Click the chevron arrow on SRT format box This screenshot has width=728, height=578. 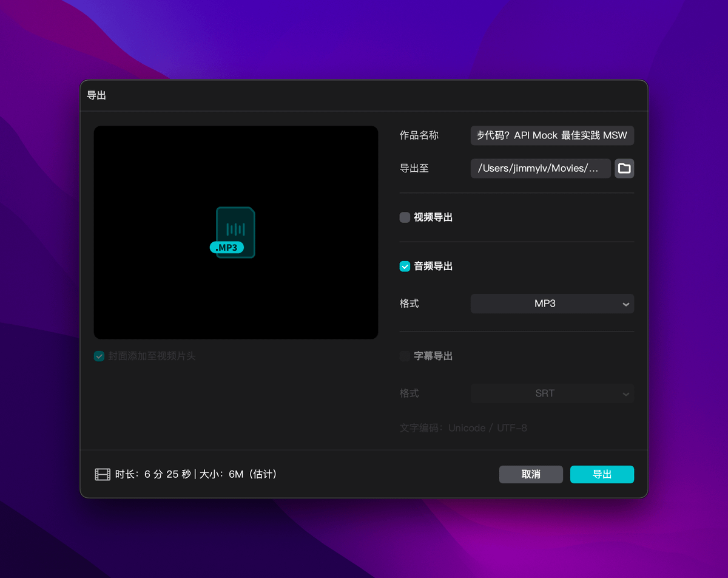625,394
